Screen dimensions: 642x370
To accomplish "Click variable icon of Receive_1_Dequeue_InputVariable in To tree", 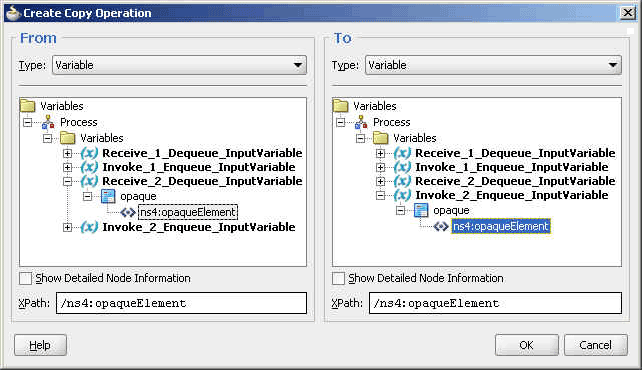I will (402, 153).
